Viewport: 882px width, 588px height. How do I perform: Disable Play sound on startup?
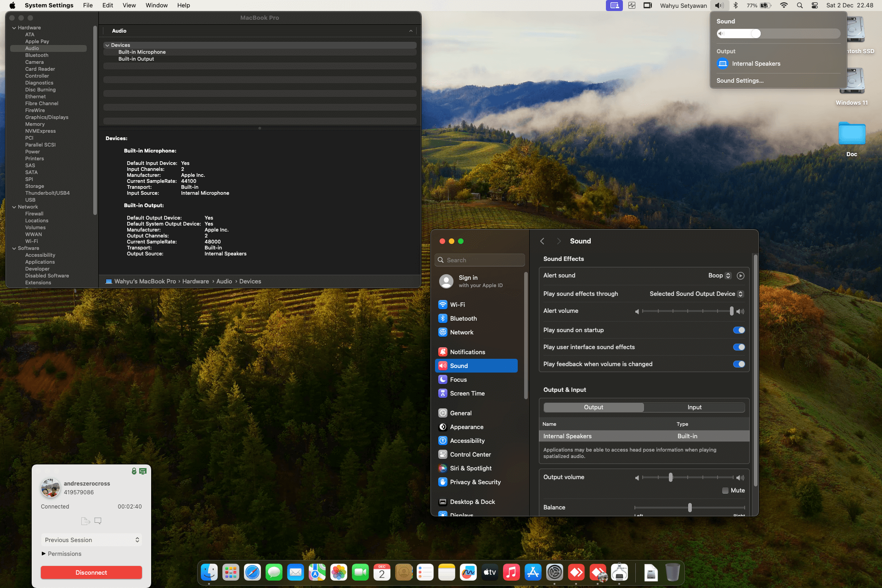739,330
